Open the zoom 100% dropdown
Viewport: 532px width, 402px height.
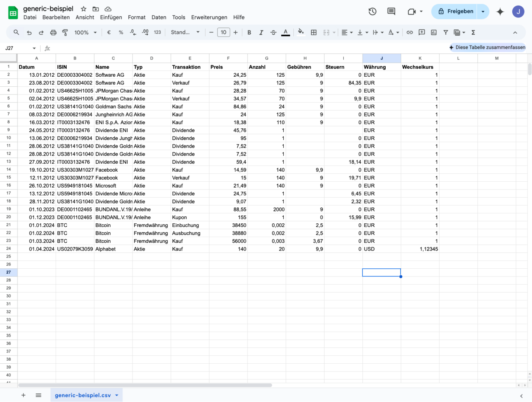click(86, 32)
